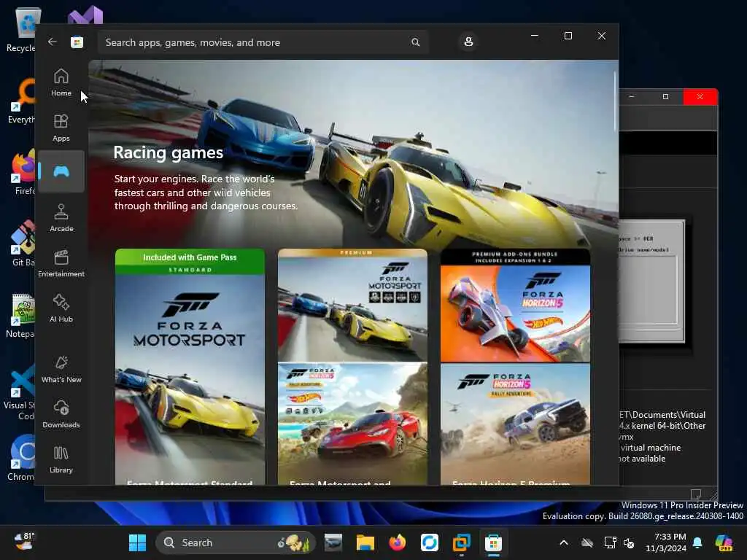Click the taskbar Search box
Image resolution: width=747 pixels, height=560 pixels.
(236, 542)
